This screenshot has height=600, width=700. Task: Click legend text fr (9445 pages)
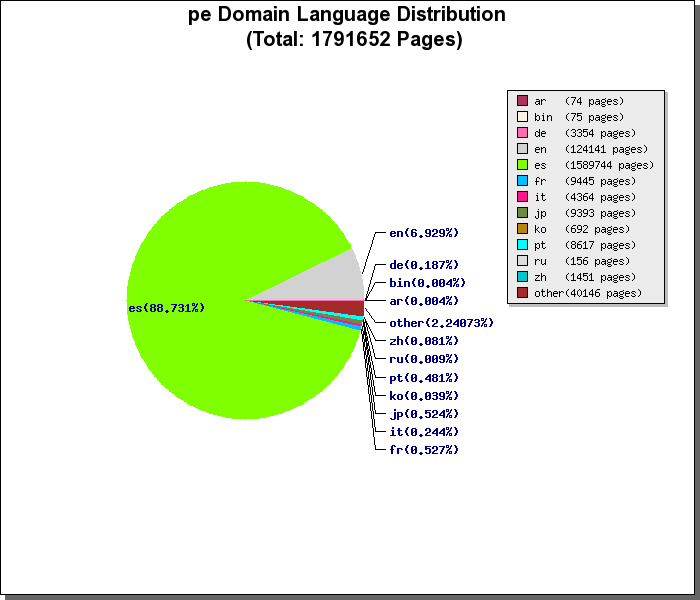(585, 181)
